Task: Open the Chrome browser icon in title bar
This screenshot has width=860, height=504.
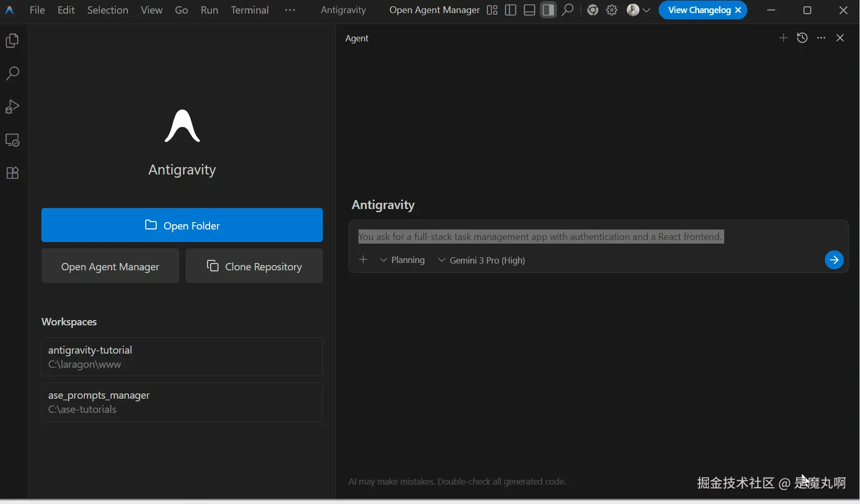Action: pos(593,10)
